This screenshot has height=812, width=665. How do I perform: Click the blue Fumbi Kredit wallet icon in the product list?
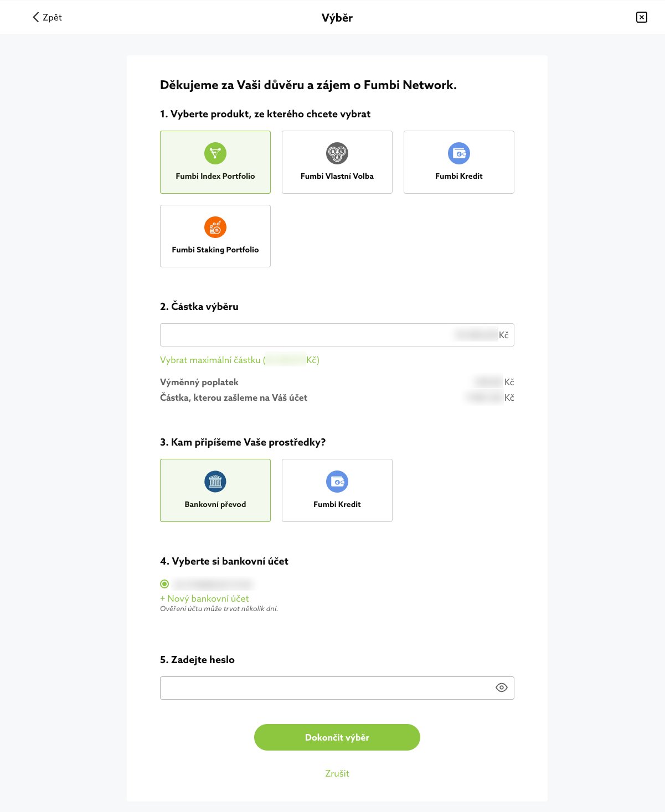coord(459,153)
